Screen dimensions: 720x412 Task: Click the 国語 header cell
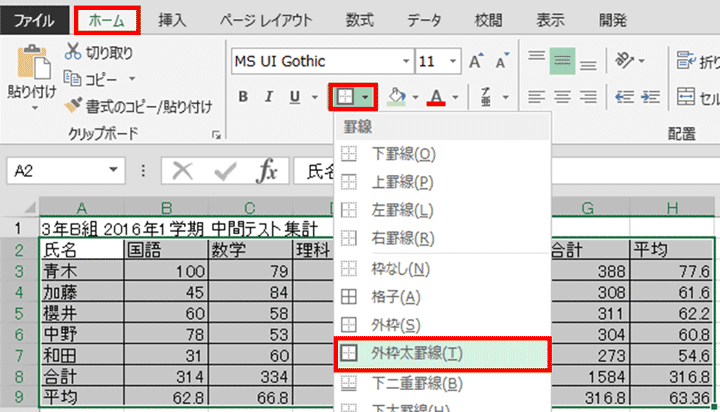(x=166, y=250)
